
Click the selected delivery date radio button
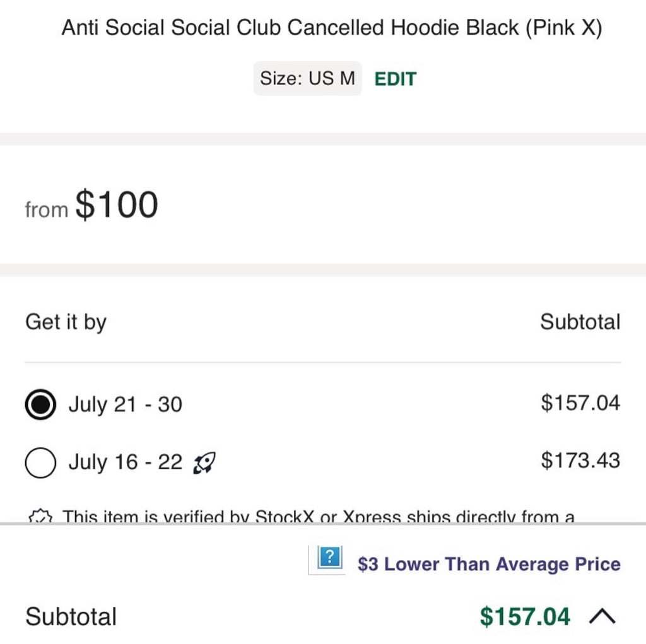40,404
